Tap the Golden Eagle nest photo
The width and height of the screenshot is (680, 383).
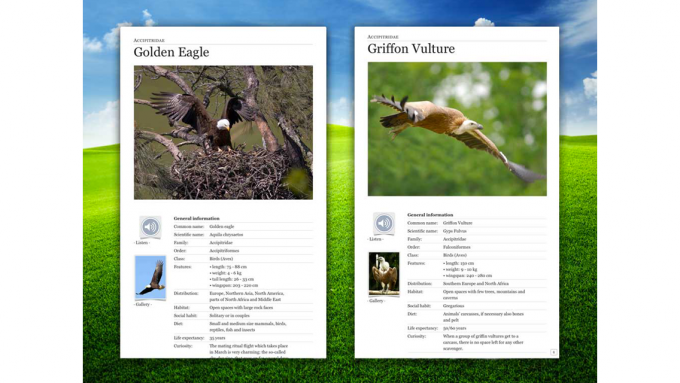[x=223, y=132]
